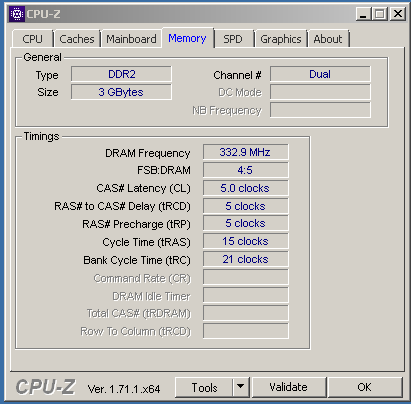Image resolution: width=411 pixels, height=404 pixels.
Task: Click the DRAM Frequency value field
Action: tap(245, 152)
